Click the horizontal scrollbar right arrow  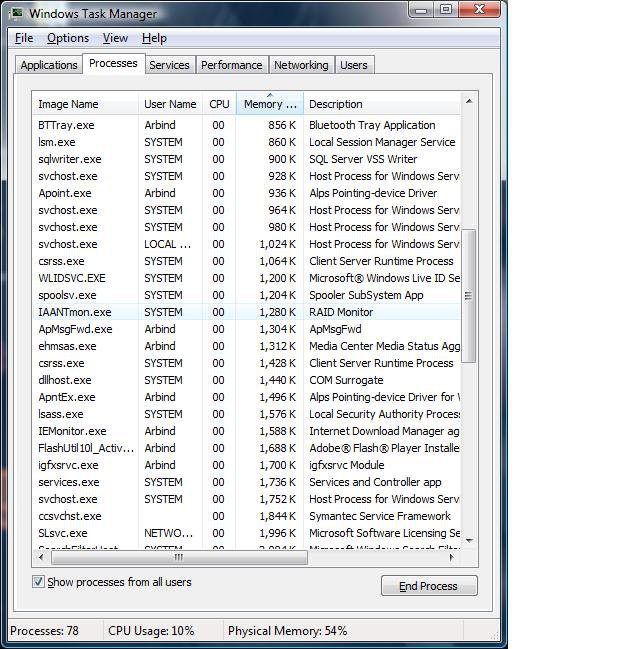[452, 557]
